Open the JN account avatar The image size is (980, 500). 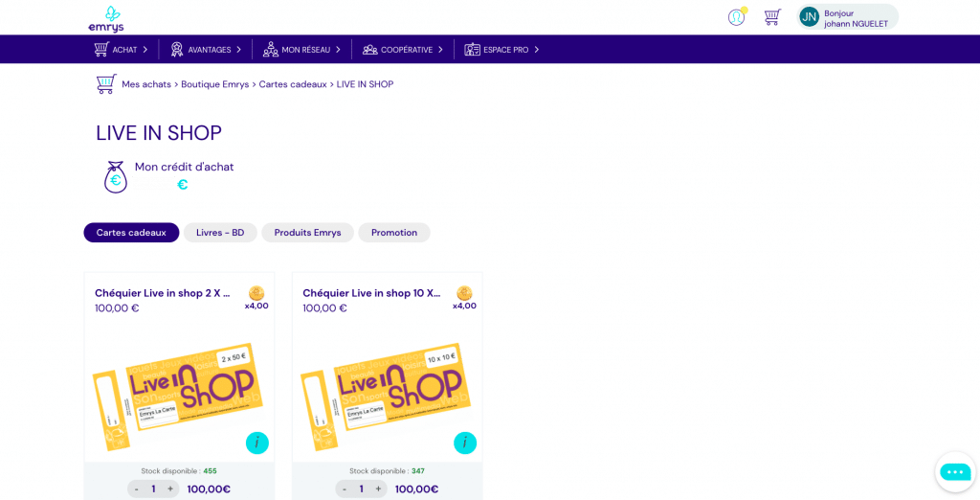click(x=810, y=17)
